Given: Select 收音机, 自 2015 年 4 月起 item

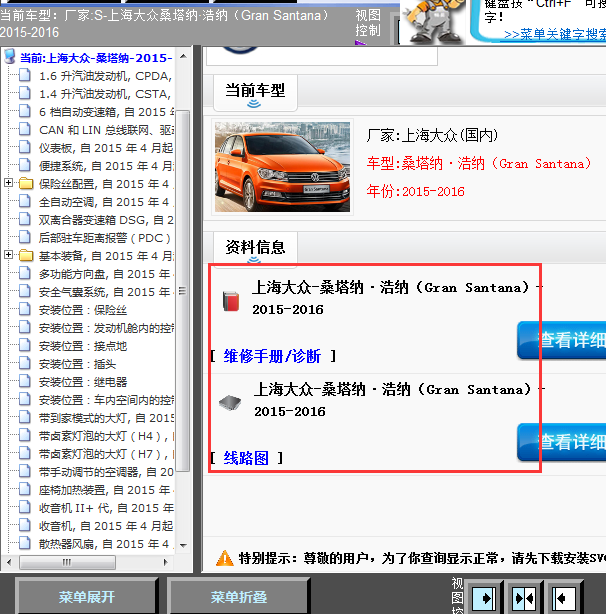Looking at the screenshot, I should [x=106, y=526].
